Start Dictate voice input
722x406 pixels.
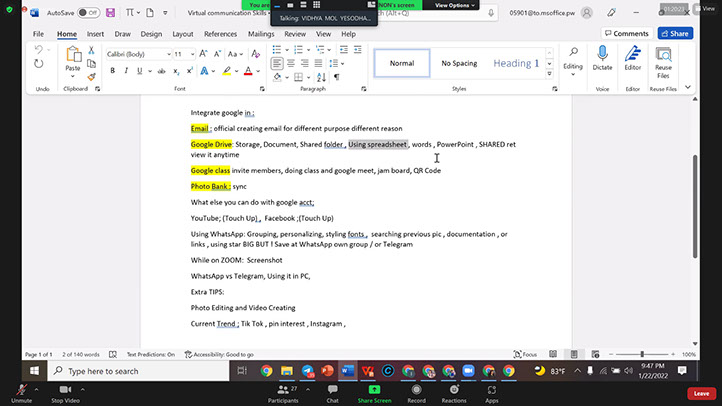tap(602, 58)
